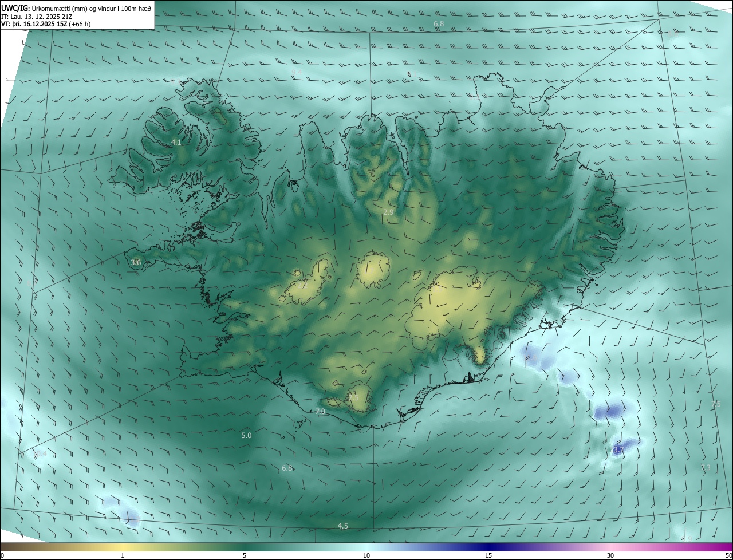
Task: Click the colorbar tick label "30"
Action: [610, 556]
